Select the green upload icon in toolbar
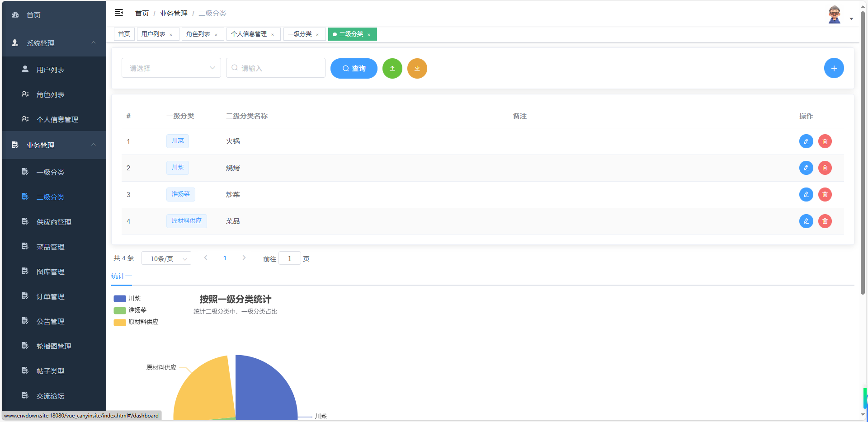The image size is (868, 422). (392, 68)
